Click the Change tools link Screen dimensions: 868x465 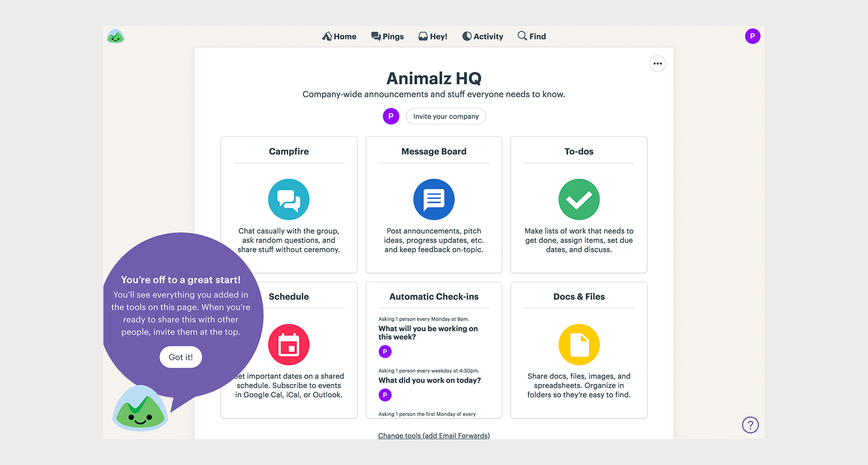434,436
